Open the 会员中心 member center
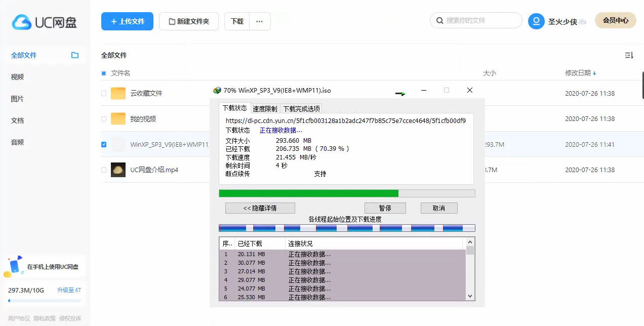 click(x=616, y=20)
